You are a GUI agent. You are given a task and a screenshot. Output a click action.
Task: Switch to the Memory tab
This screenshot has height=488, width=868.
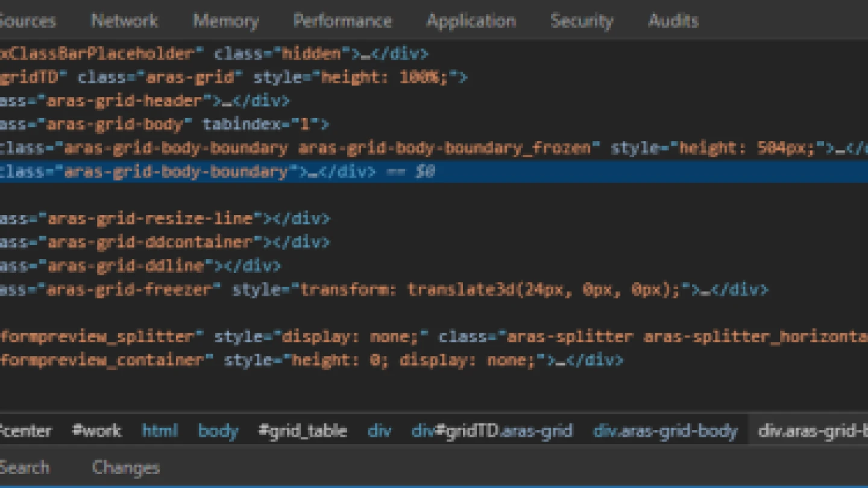pyautogui.click(x=226, y=20)
